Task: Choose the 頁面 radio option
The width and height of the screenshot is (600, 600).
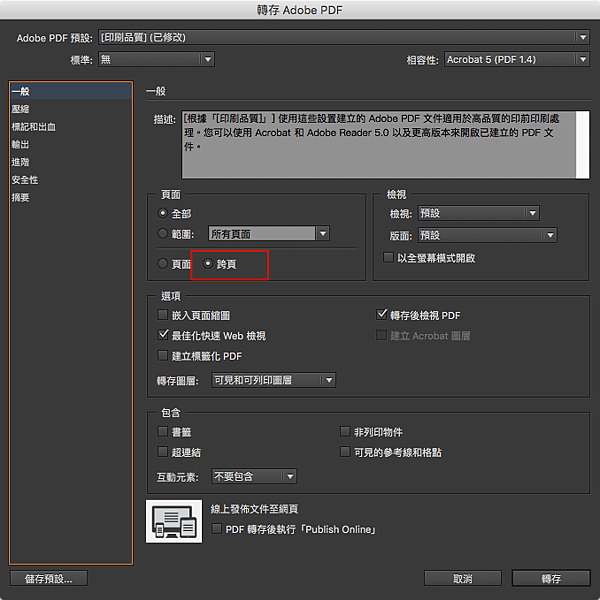Action: (x=163, y=263)
